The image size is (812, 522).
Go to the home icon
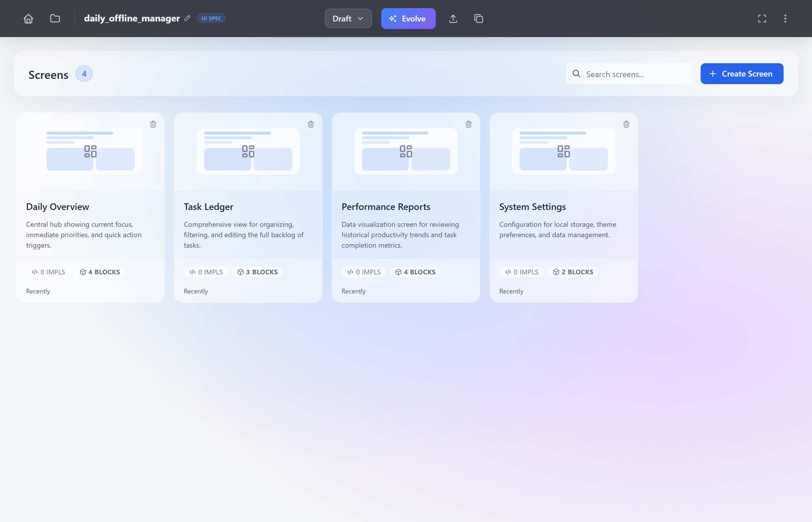pyautogui.click(x=28, y=18)
